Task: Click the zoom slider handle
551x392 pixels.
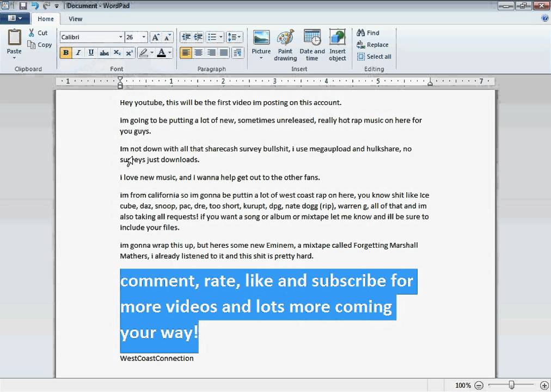Action: 511,385
